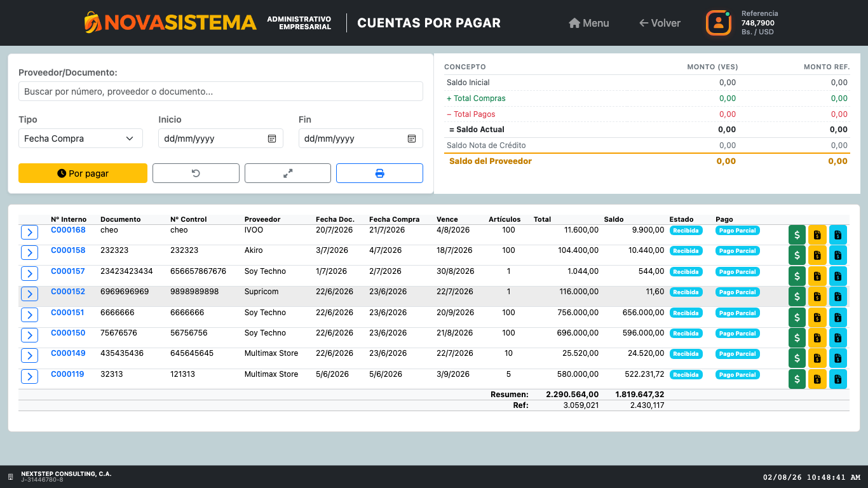Image resolution: width=868 pixels, height=488 pixels.
Task: Click yellow invoice icon for C000151
Action: coord(817,317)
